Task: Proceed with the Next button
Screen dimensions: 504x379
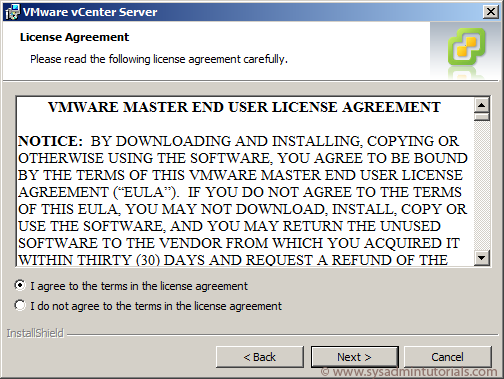Action: tap(354, 357)
